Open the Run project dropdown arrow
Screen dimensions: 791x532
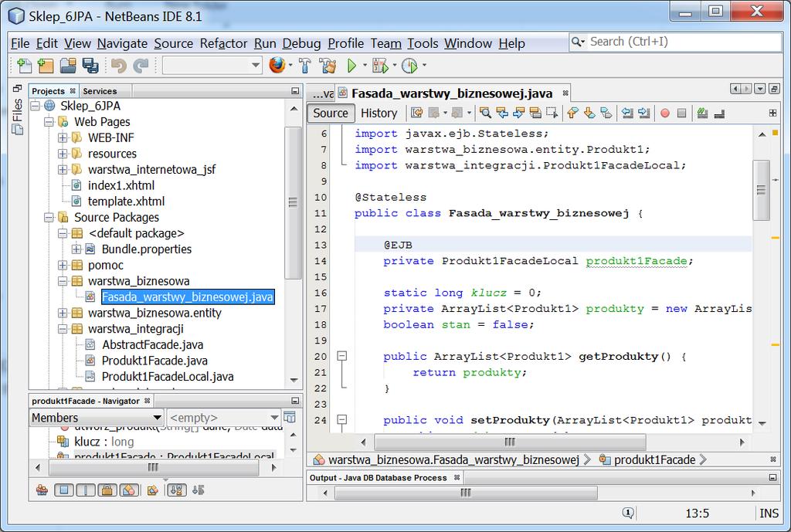tap(365, 66)
